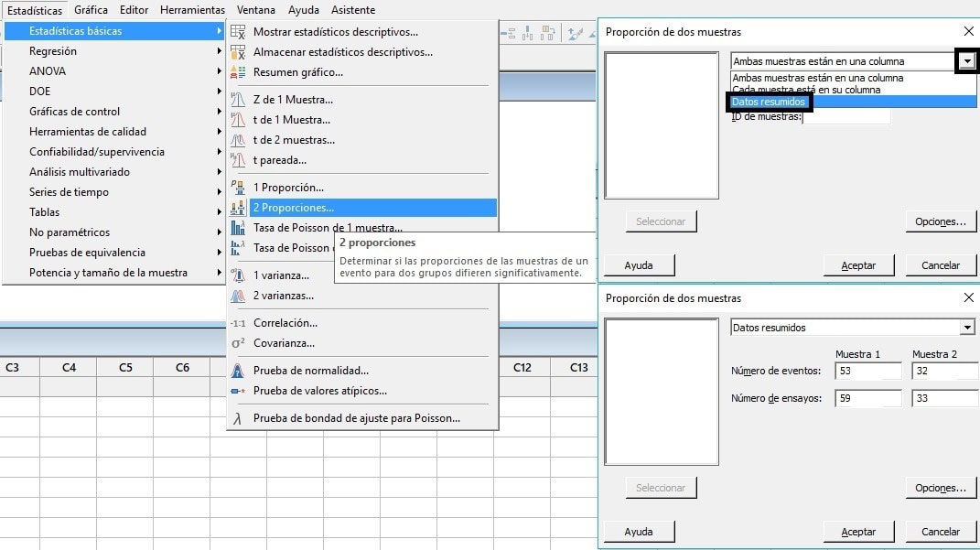Open the Gráfica menu in the menu bar

(x=91, y=10)
